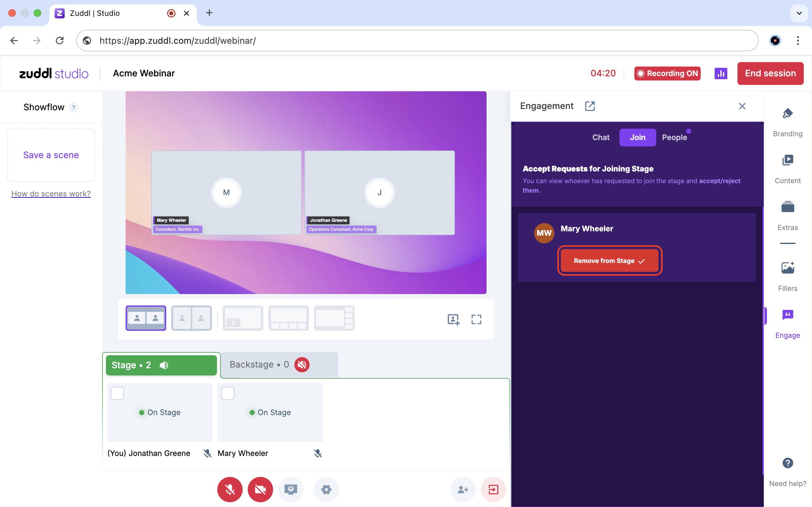Pop out the Engagement panel

pyautogui.click(x=590, y=106)
